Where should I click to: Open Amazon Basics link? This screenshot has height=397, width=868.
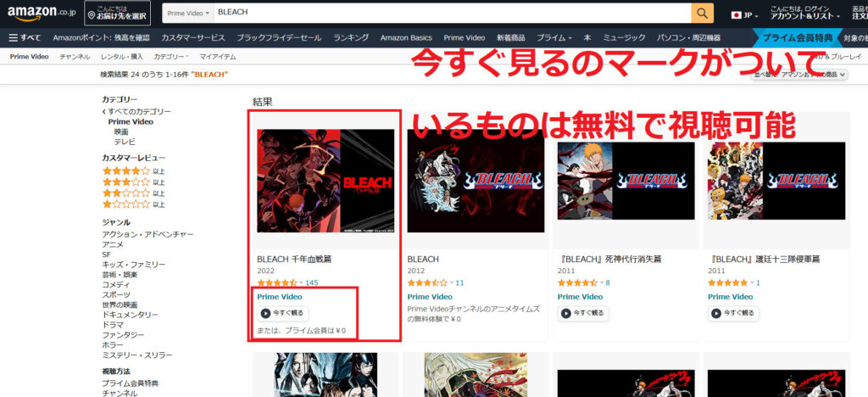[x=406, y=37]
